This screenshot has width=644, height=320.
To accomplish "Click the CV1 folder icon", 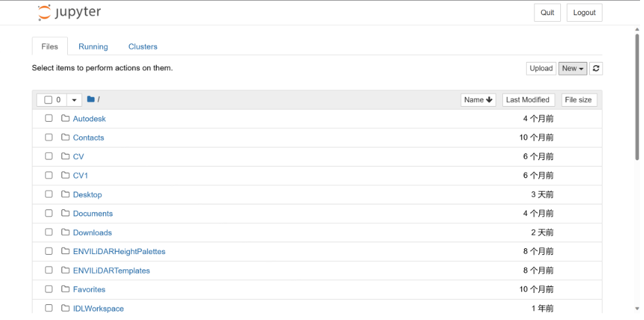I will click(x=65, y=175).
